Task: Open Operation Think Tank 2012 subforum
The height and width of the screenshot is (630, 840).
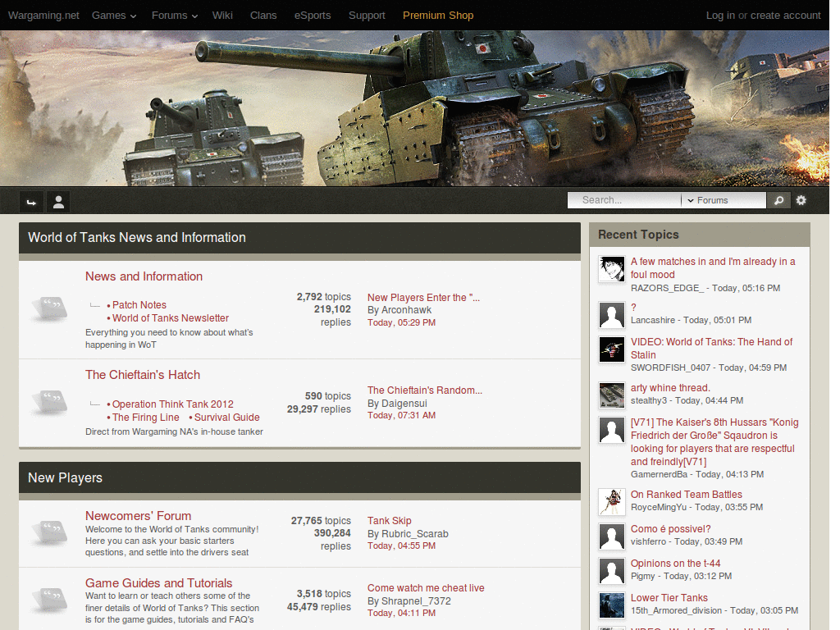Action: [172, 404]
